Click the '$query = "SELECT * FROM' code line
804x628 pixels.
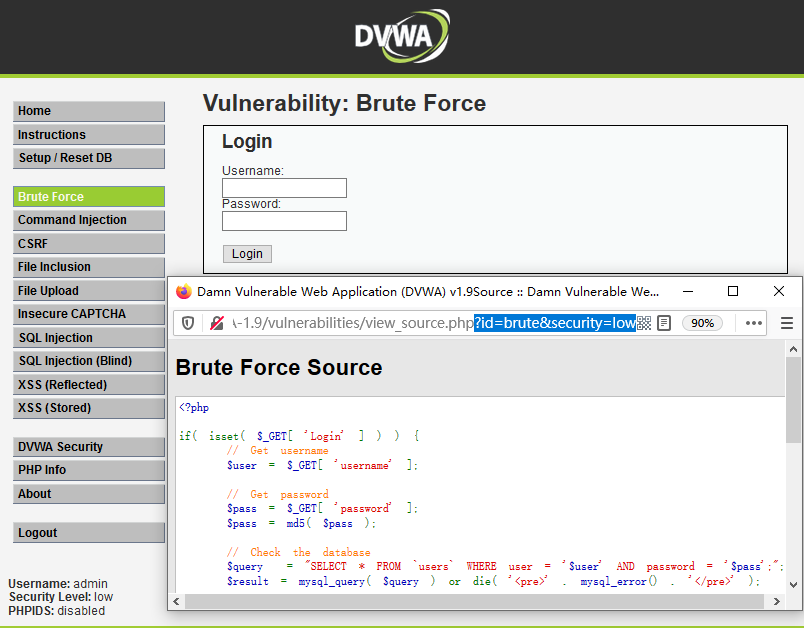click(505, 566)
